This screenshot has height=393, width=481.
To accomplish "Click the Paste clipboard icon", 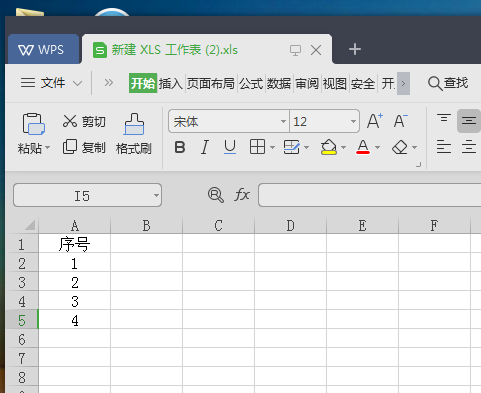I will click(x=33, y=124).
